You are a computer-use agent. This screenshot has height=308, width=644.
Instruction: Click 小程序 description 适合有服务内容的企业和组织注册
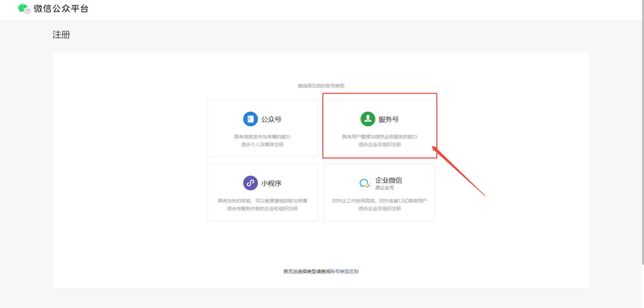(262, 208)
